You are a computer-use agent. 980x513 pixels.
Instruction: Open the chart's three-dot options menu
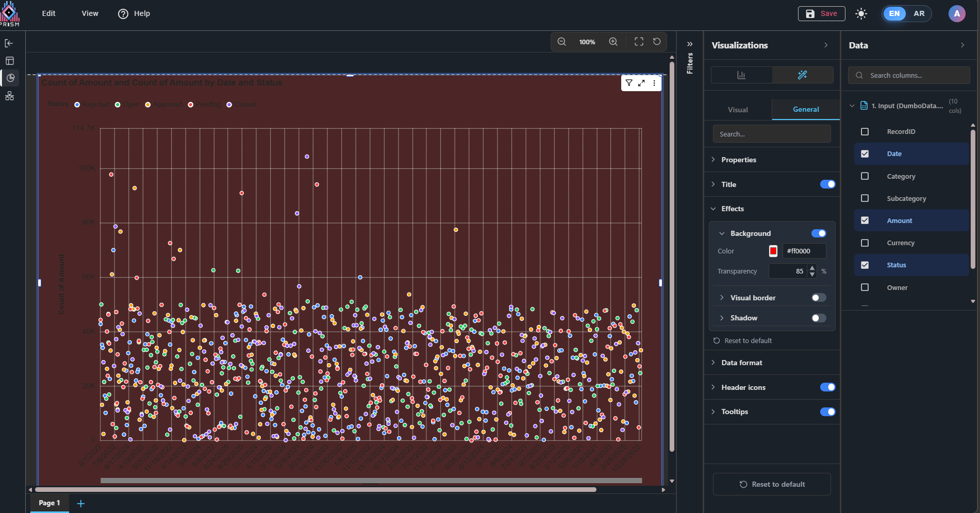click(654, 83)
